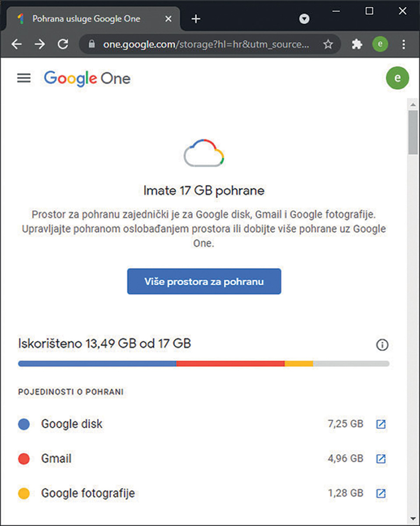Image resolution: width=420 pixels, height=526 pixels.
Task: Open the Chrome extensions puzzle icon
Action: click(357, 44)
